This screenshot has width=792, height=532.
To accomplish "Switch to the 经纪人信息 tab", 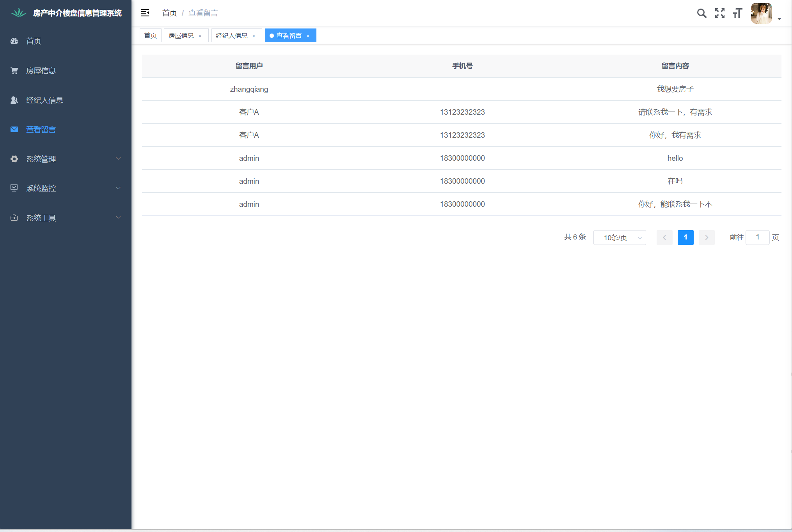I will pos(231,35).
